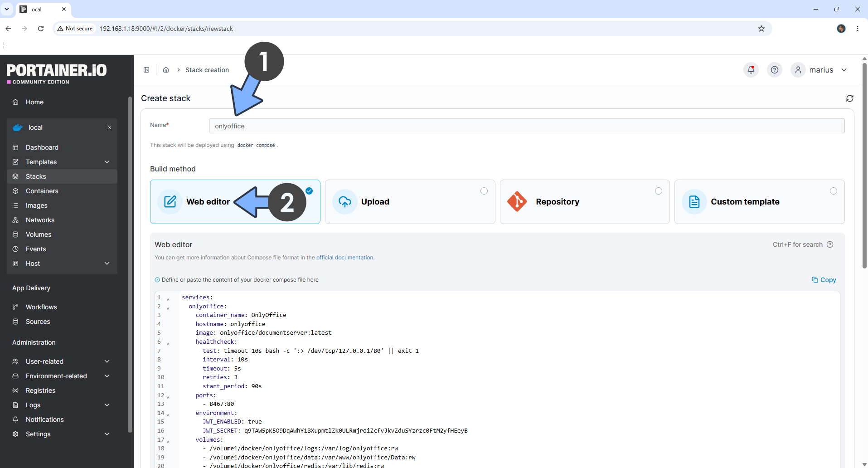The width and height of the screenshot is (868, 468).
Task: Click the refresh icon beside Create stack
Action: click(x=850, y=98)
